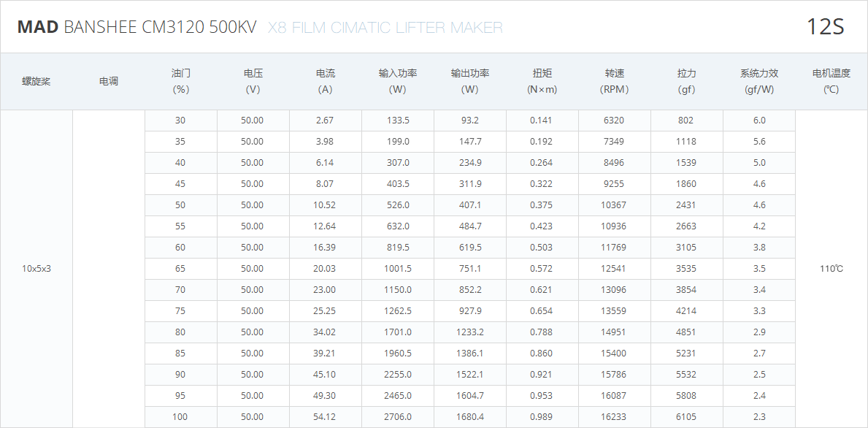Image resolution: width=868 pixels, height=428 pixels.
Task: Click the 电调 column header
Action: click(109, 81)
